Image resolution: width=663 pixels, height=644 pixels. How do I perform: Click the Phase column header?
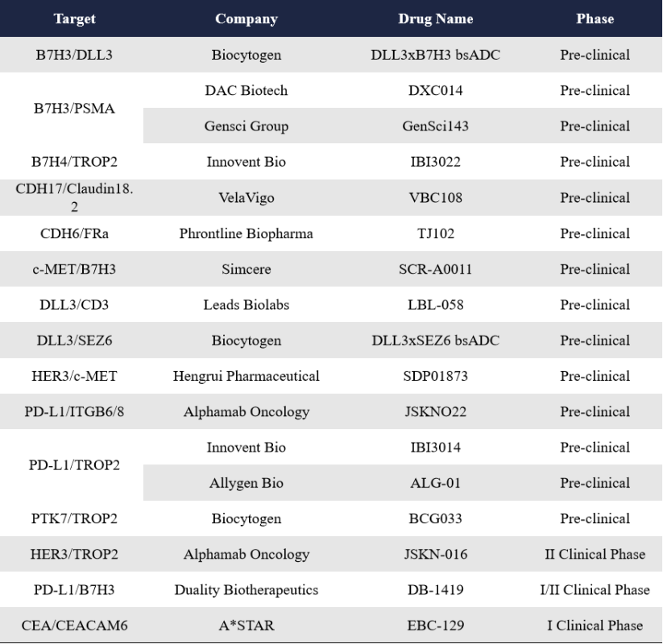595,19
